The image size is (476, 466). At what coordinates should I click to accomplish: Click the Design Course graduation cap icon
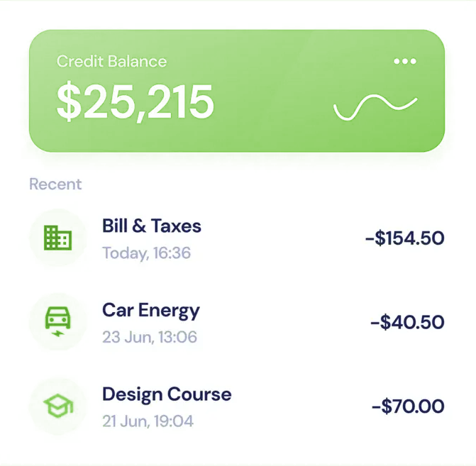point(57,406)
